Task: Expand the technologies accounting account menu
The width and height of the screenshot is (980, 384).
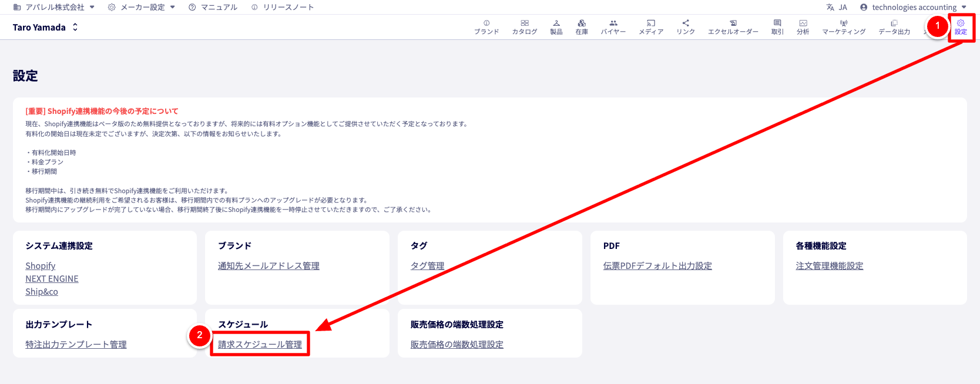Action: tap(913, 7)
